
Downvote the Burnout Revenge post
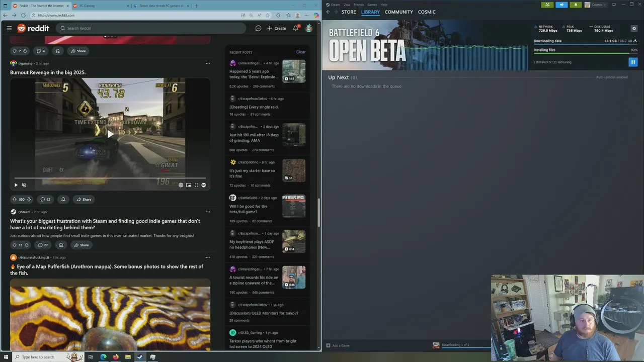click(x=29, y=199)
